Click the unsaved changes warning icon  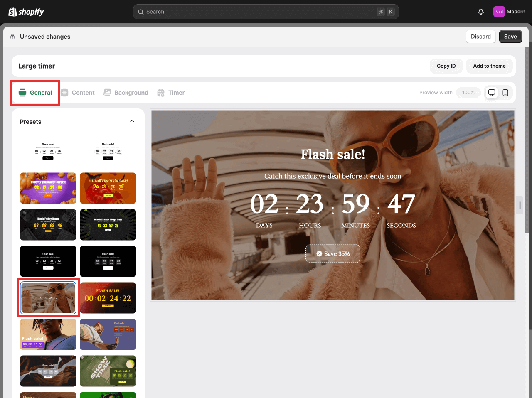(x=12, y=37)
